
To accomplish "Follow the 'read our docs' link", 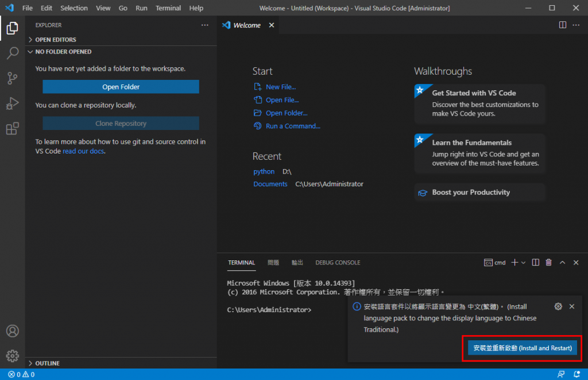I will [x=83, y=151].
